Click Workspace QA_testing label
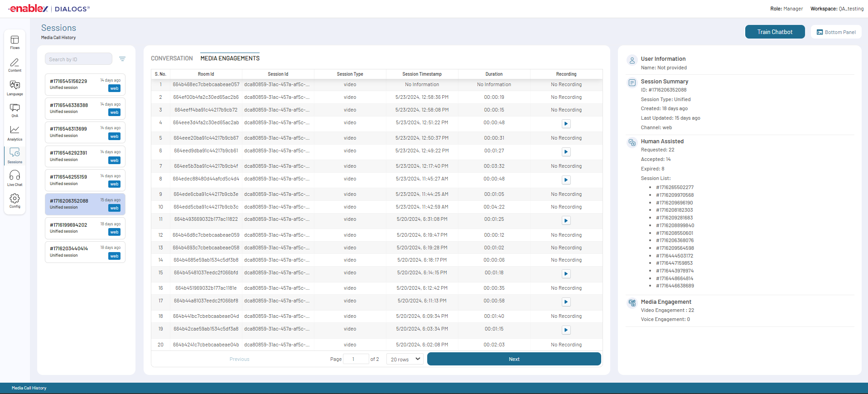 click(x=837, y=9)
